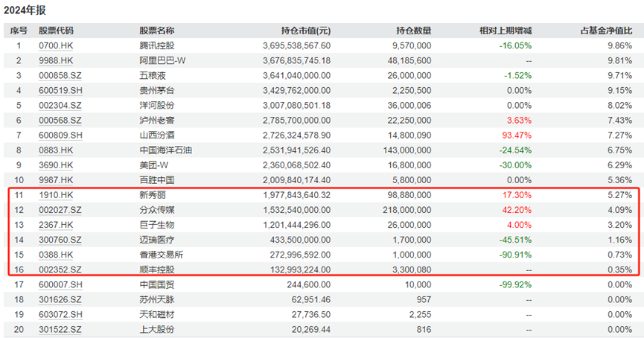Select stock name 五粮液
Viewport: 644px width, 338px height.
coord(153,76)
